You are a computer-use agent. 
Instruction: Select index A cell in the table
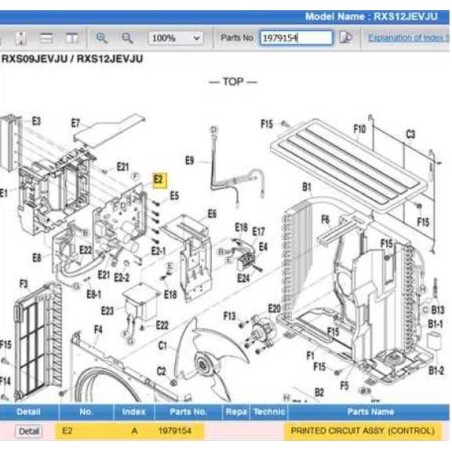tap(134, 431)
